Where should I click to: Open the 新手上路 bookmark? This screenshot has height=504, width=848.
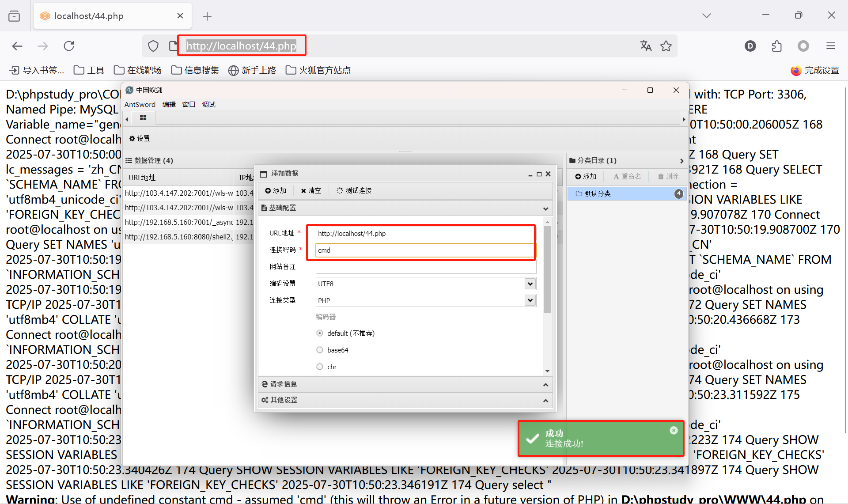pyautogui.click(x=252, y=70)
